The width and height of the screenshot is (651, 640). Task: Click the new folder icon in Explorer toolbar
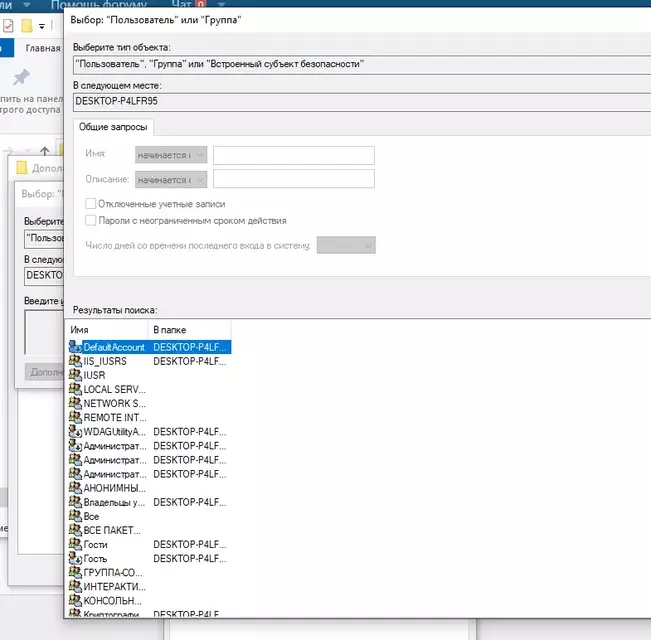click(x=27, y=26)
